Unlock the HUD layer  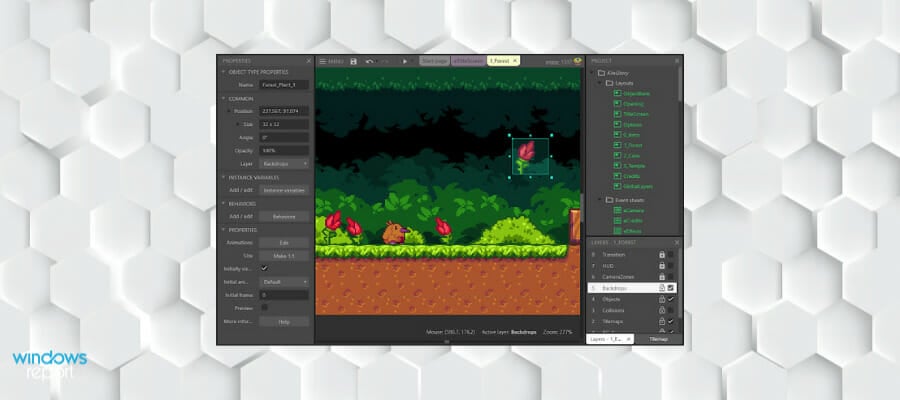pyautogui.click(x=662, y=266)
